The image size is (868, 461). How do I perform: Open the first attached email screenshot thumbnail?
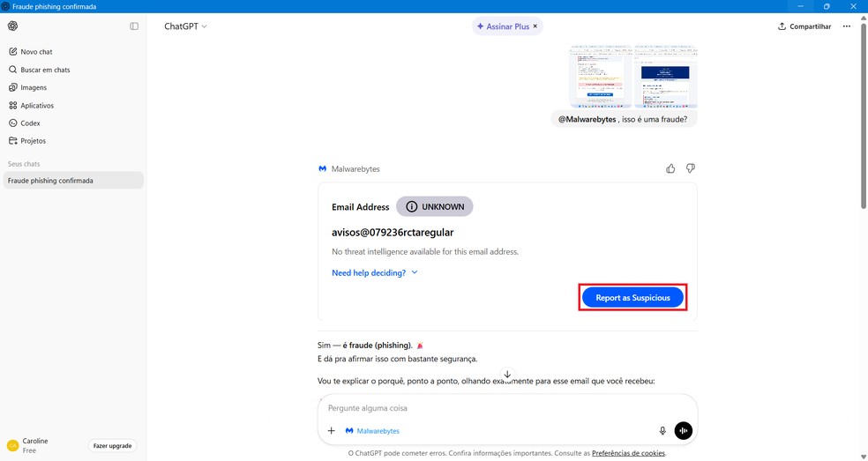point(600,77)
